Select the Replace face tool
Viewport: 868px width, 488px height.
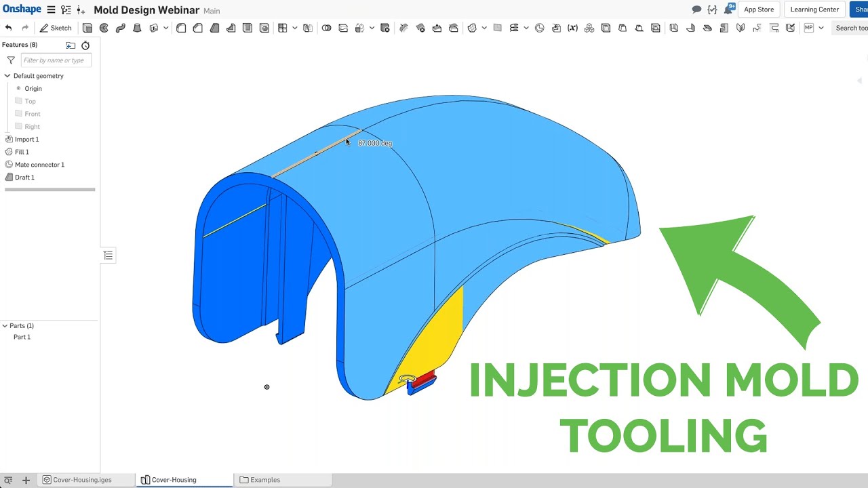[454, 28]
